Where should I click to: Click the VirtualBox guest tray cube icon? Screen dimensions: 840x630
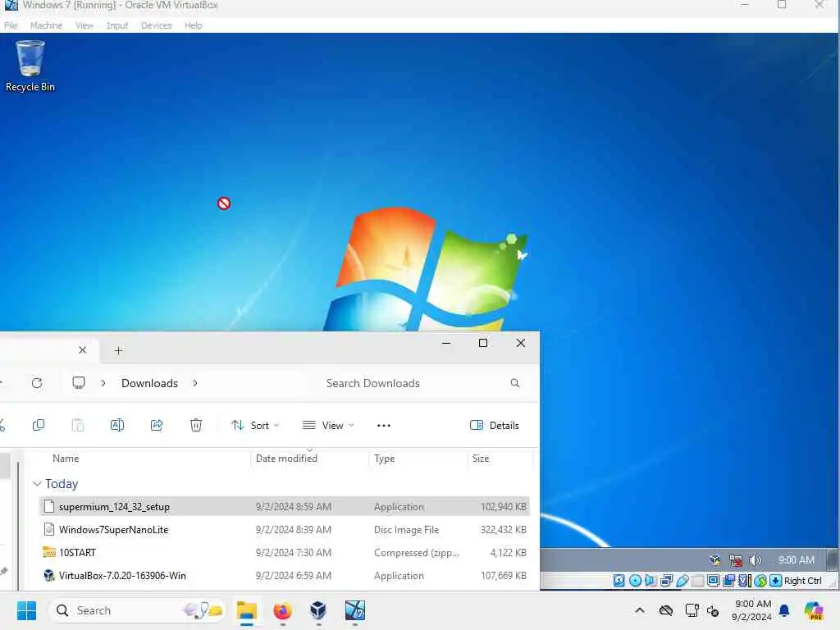pyautogui.click(x=715, y=560)
